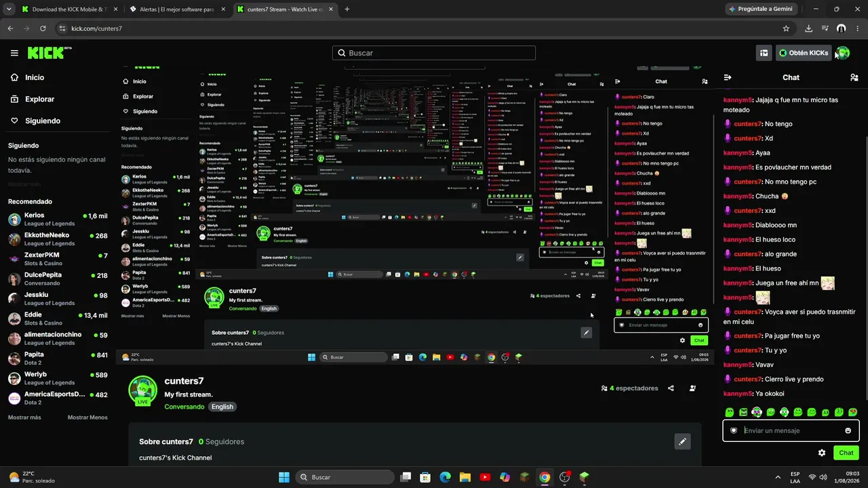Open YouTube from the taskbar

pos(485,477)
